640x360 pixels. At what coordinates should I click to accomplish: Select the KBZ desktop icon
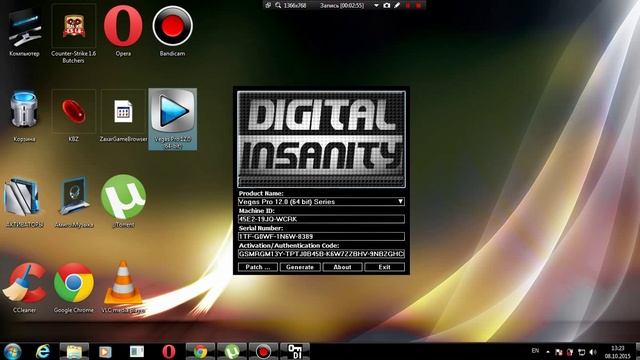[x=73, y=116]
